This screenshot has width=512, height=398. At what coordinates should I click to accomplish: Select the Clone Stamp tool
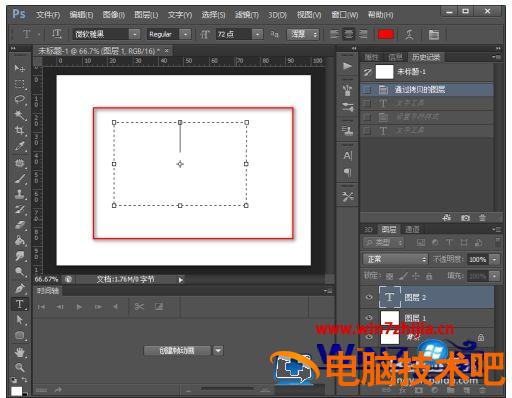tap(19, 194)
